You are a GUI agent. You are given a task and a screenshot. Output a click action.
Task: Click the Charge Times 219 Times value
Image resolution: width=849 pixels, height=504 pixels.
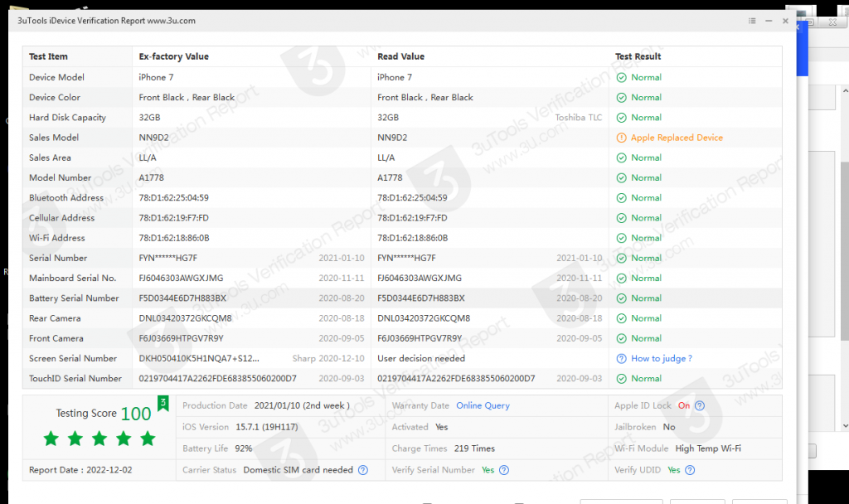pos(474,448)
